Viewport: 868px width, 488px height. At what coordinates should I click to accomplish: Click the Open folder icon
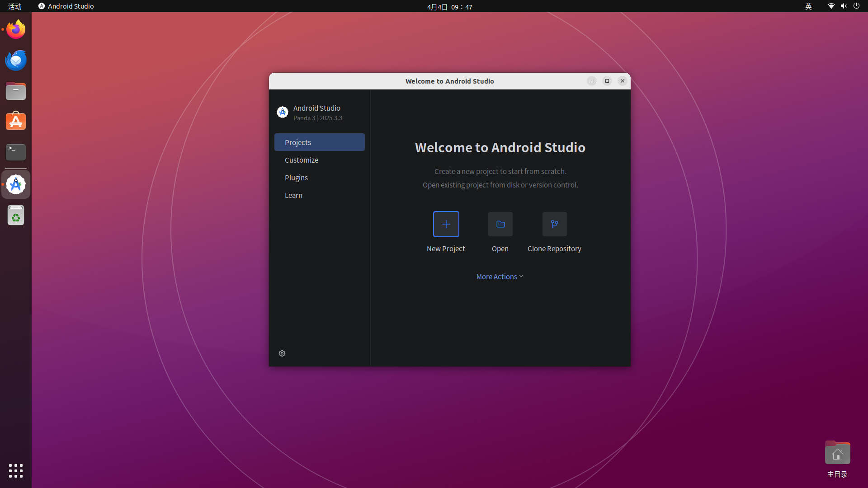(500, 224)
